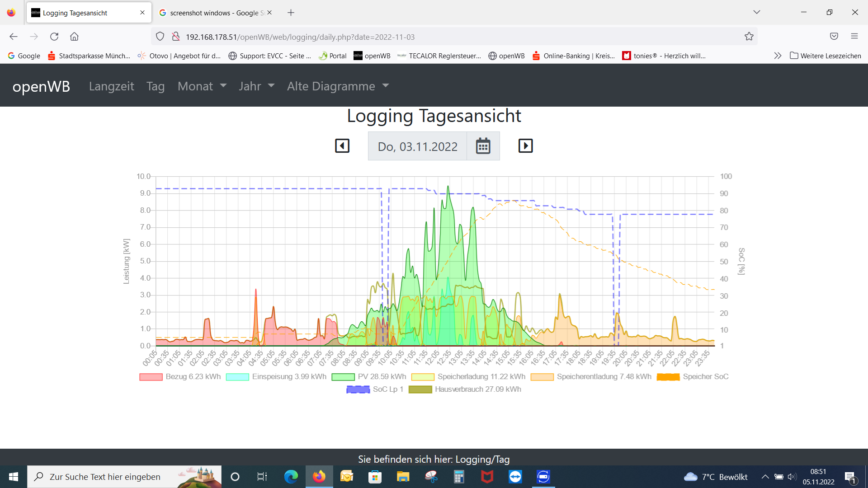The height and width of the screenshot is (488, 868).
Task: Click the Speicher SoC orange swatch
Action: [668, 377]
